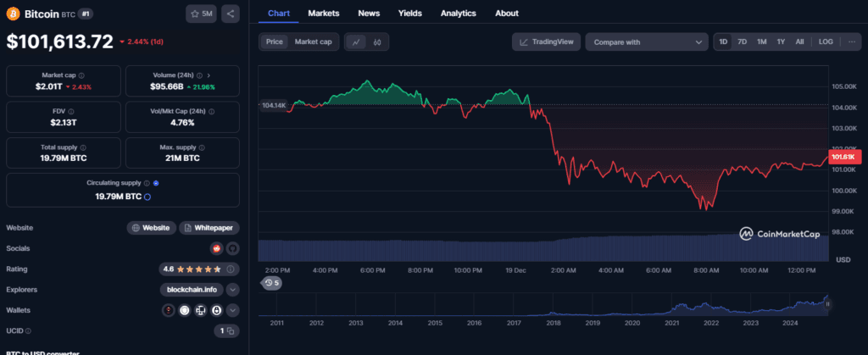The width and height of the screenshot is (868, 355).
Task: Toggle the LOG scale option
Action: (x=826, y=42)
